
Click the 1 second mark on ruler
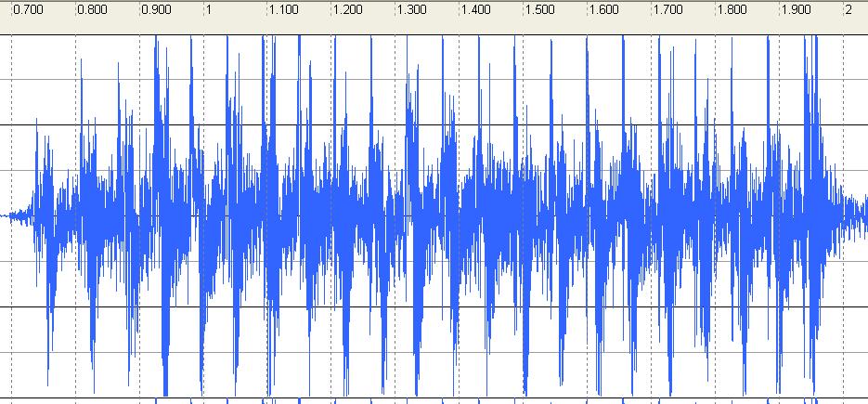(209, 10)
